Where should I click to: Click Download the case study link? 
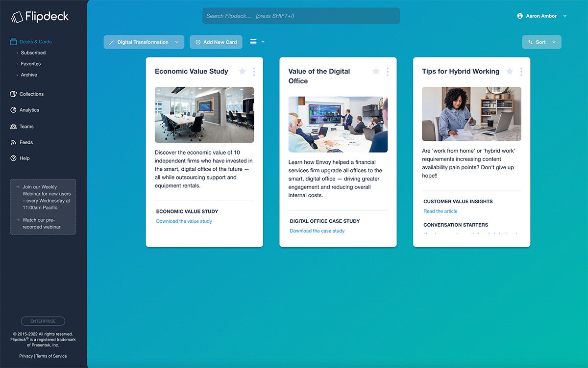click(317, 231)
